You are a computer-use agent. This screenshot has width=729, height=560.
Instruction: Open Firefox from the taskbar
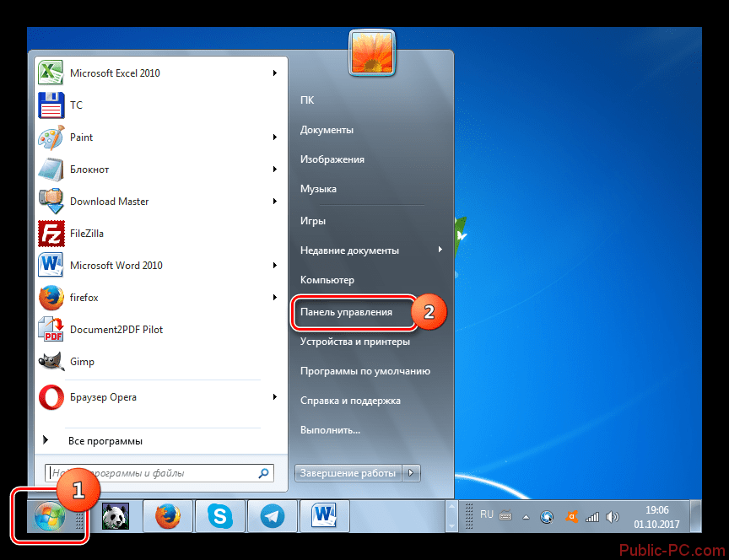168,515
